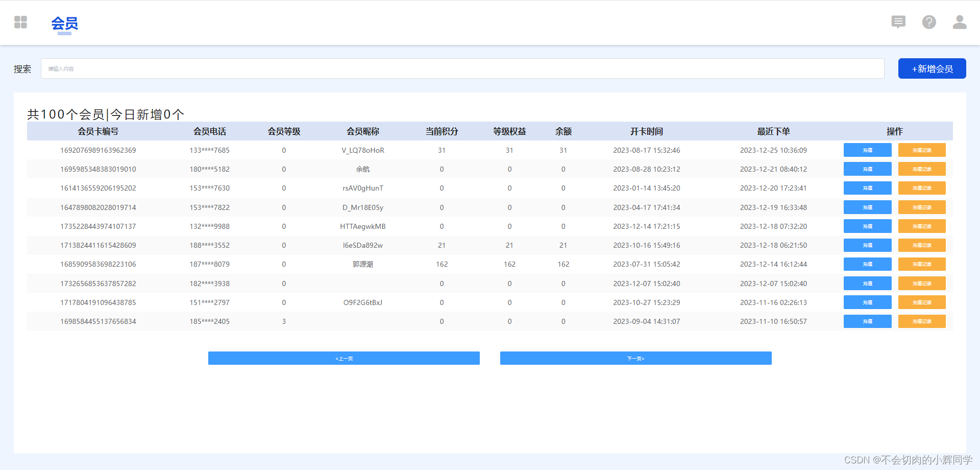
Task: Click 充值 for member HTTAegwkMB
Action: 867,226
